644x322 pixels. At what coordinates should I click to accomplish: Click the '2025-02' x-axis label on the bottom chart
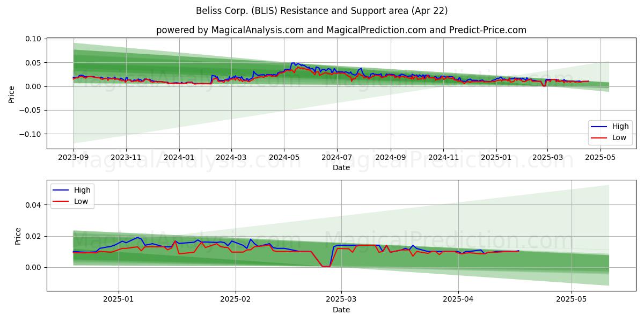(x=236, y=299)
